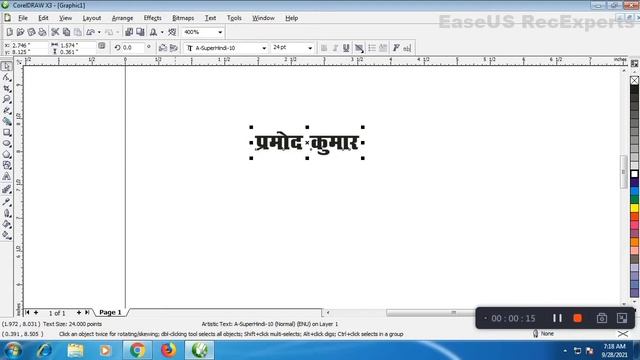Toggle the lock ratio button
The height and width of the screenshot is (360, 640).
102,46
